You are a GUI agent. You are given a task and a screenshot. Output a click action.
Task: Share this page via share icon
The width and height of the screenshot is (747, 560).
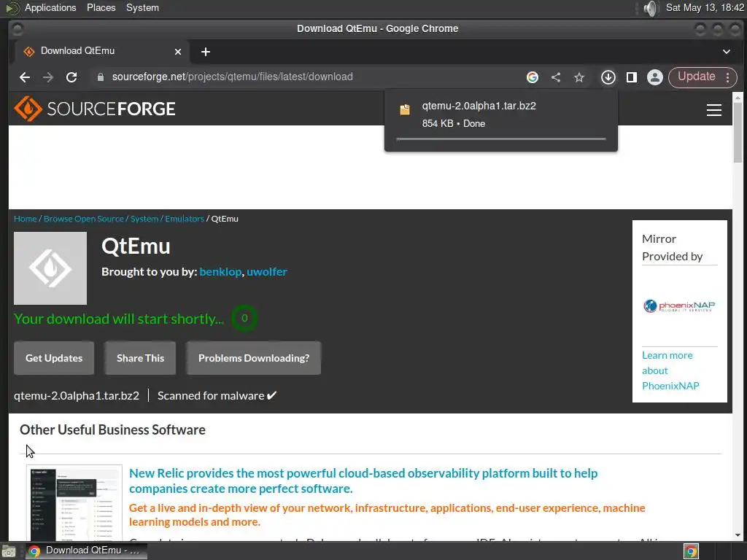pos(555,77)
